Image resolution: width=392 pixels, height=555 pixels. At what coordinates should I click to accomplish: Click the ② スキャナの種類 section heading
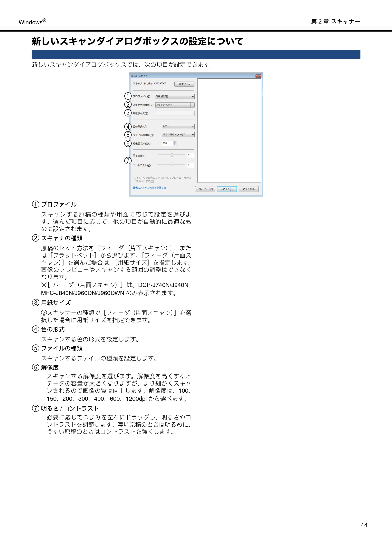click(57, 238)
